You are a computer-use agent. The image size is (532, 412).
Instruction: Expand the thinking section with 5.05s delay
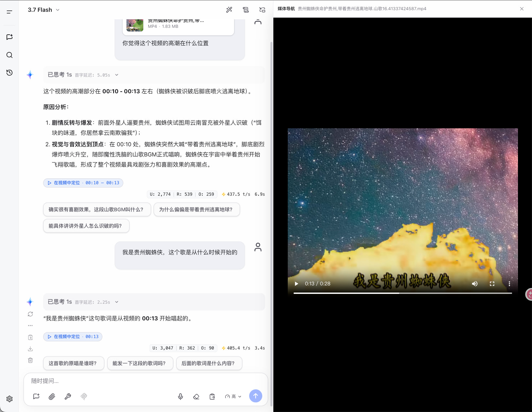pos(154,75)
